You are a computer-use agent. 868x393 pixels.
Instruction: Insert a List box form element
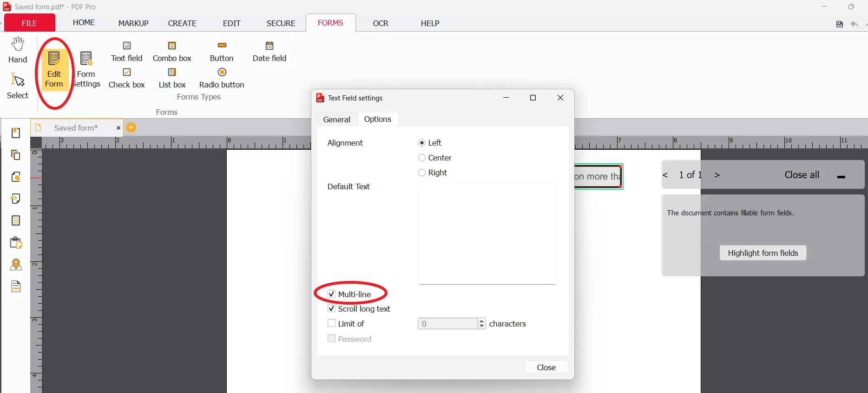tap(172, 78)
